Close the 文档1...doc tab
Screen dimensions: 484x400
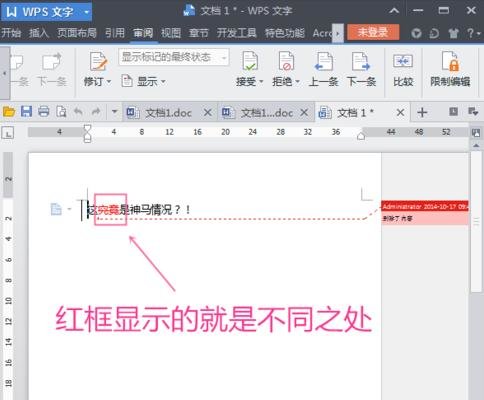point(304,113)
